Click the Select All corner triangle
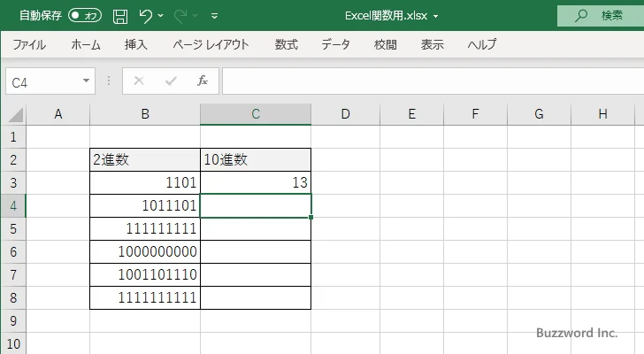 click(x=14, y=114)
